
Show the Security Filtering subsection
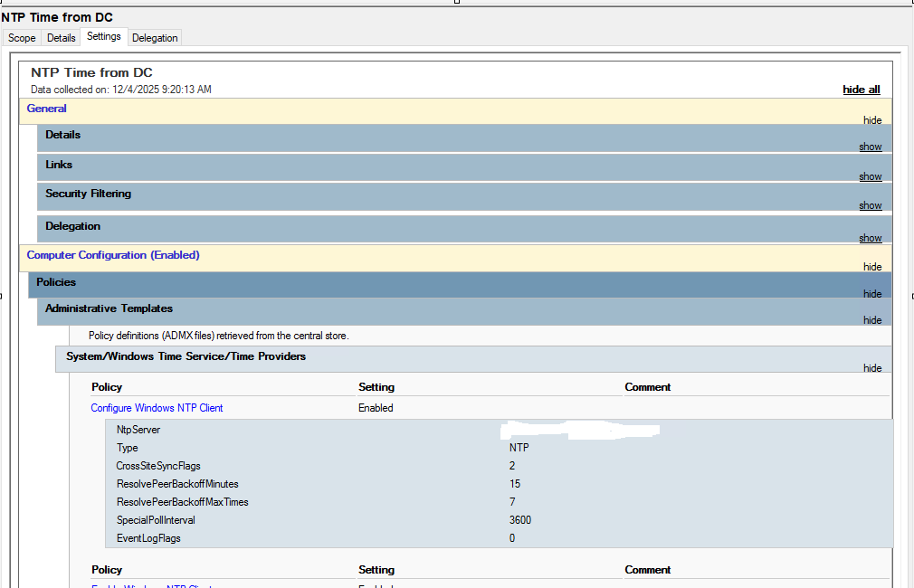(871, 205)
